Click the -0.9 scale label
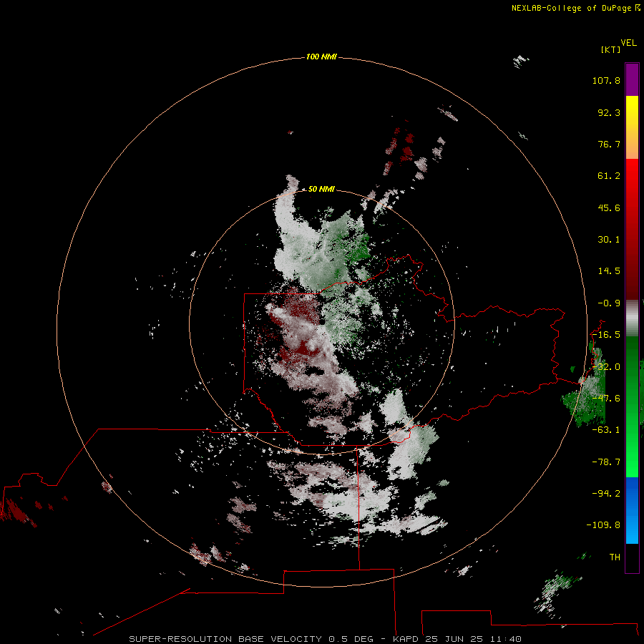This screenshot has height=644, width=644. pos(609,303)
